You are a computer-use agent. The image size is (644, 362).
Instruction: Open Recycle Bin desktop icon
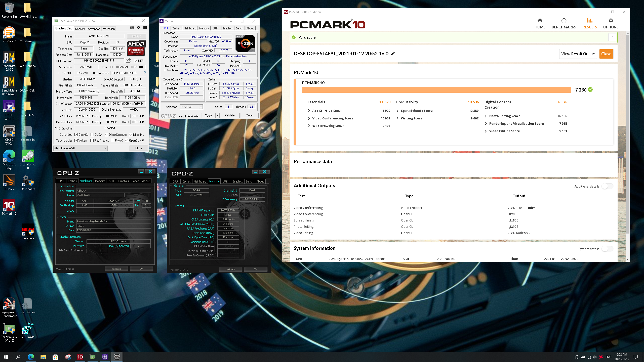point(9,10)
